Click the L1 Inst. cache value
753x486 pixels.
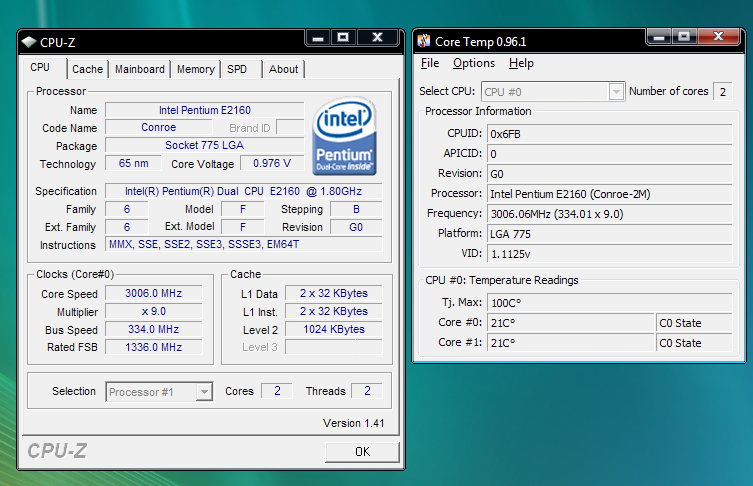334,311
